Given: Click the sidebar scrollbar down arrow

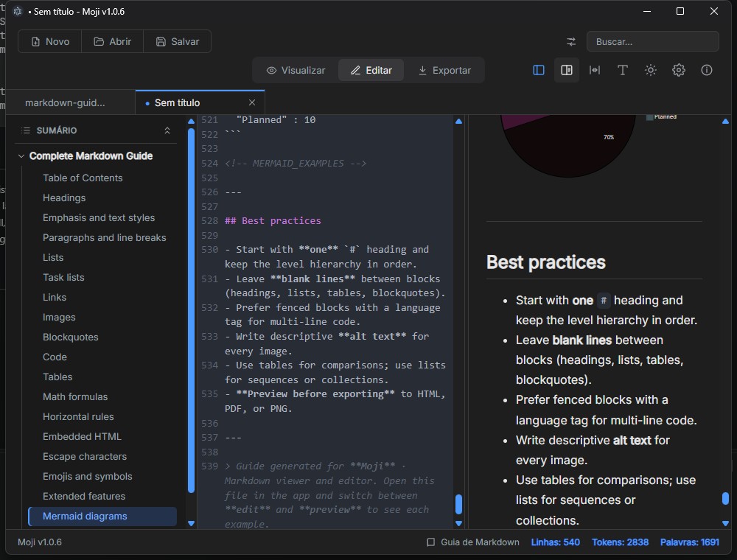Looking at the screenshot, I should pyautogui.click(x=192, y=523).
